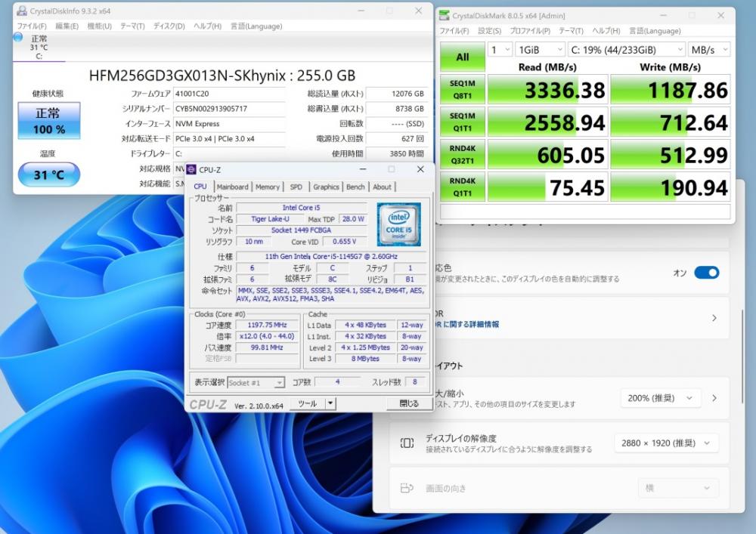The image size is (756, 534).
Task: Open the 200% (推奨) scale dropdown
Action: click(x=660, y=398)
